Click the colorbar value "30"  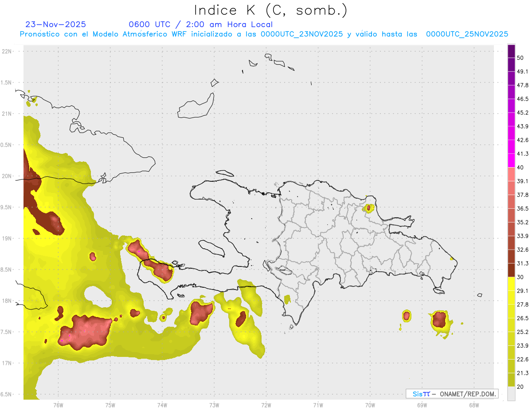(x=520, y=277)
